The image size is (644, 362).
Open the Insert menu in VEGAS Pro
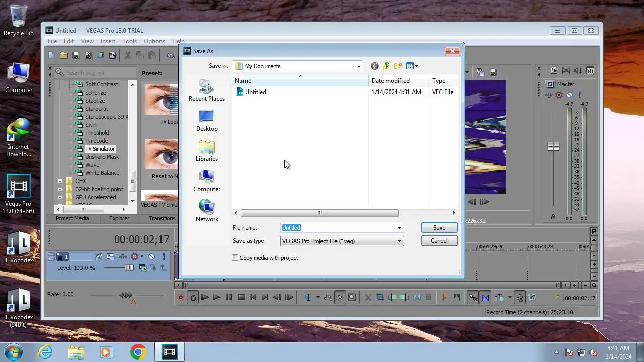pyautogui.click(x=108, y=41)
